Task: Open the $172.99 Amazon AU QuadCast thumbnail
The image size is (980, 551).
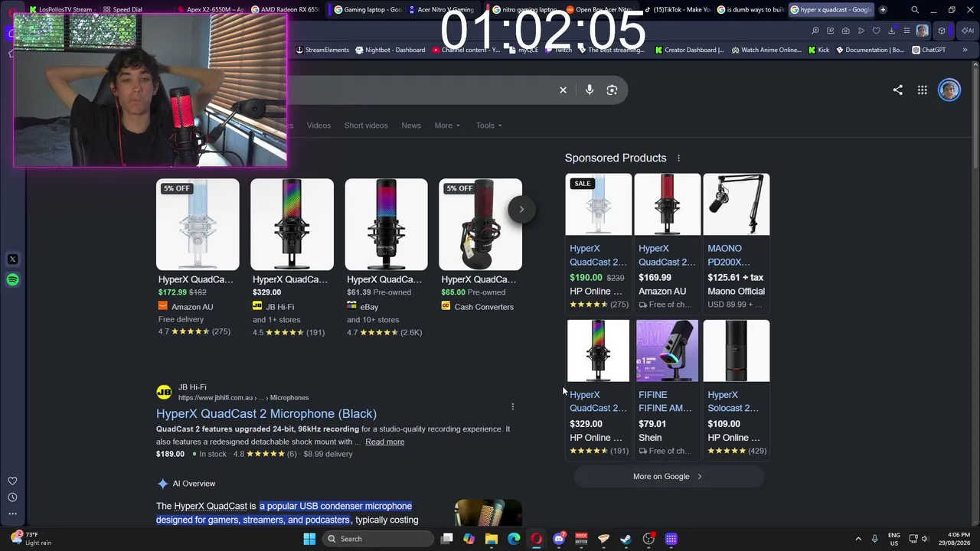Action: coord(198,224)
